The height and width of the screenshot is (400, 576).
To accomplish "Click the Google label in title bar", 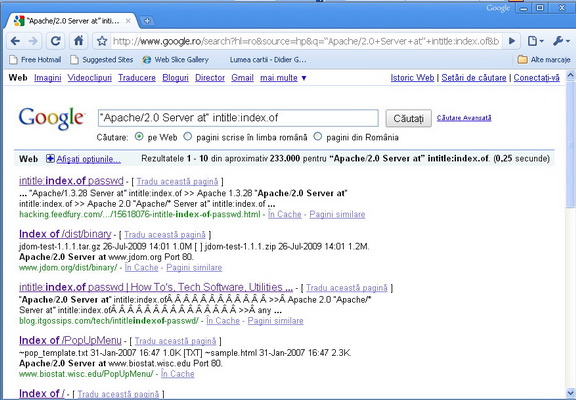I will (x=498, y=8).
